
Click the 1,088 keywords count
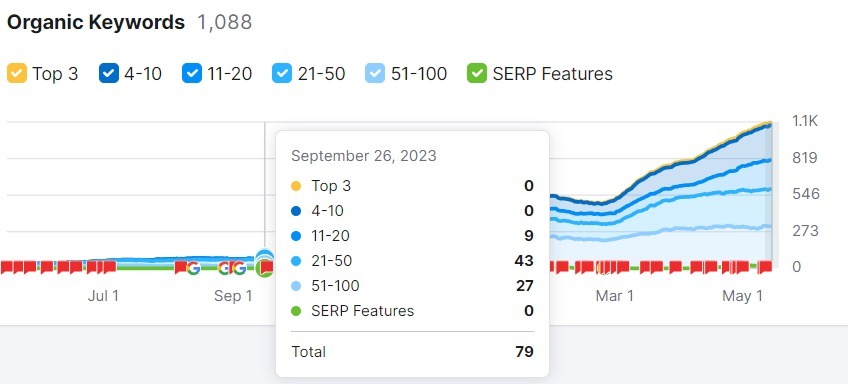(x=224, y=23)
